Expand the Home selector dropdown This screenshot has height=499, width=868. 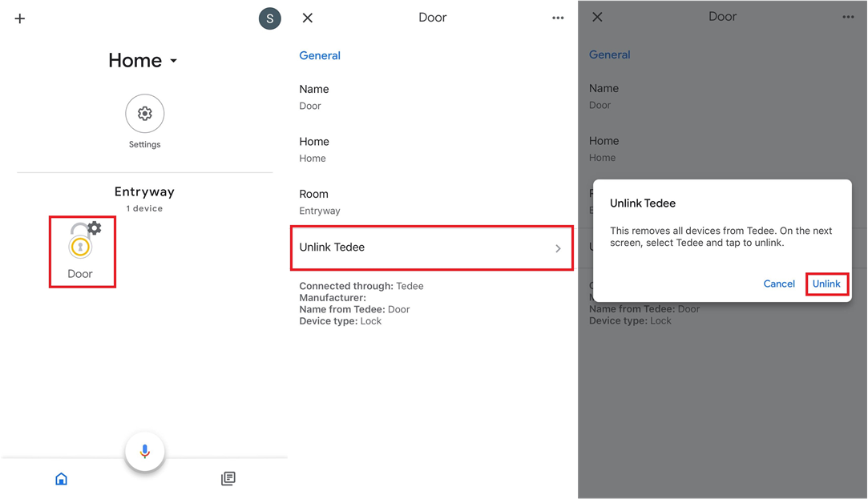click(x=143, y=60)
